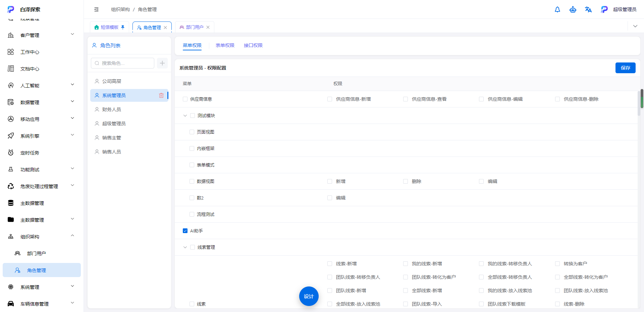Click the 定时任务 clock icon
Viewport: 644px width, 312px height.
(11, 152)
